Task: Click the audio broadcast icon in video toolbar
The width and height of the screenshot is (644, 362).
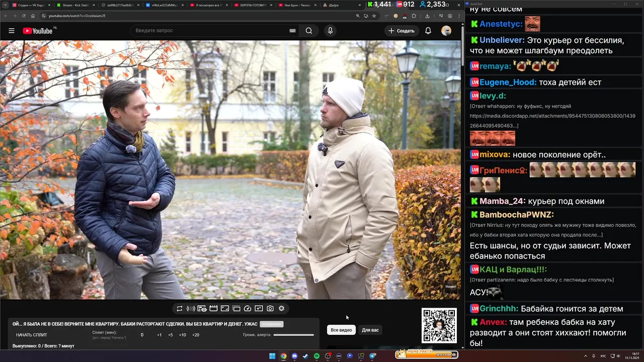Action: click(191, 309)
